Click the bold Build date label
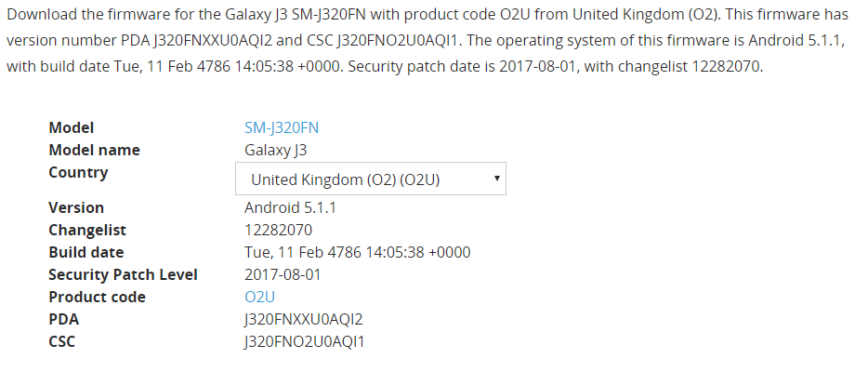This screenshot has width=868, height=372. tap(86, 252)
